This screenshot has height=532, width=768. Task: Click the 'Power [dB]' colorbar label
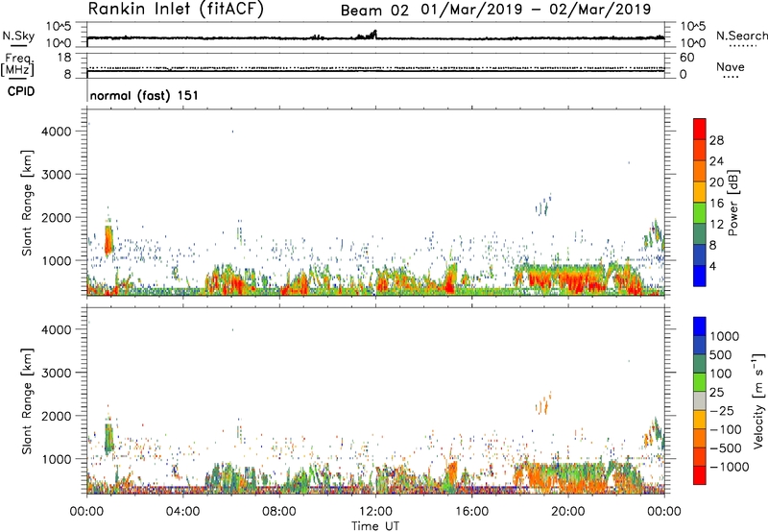coord(732,203)
